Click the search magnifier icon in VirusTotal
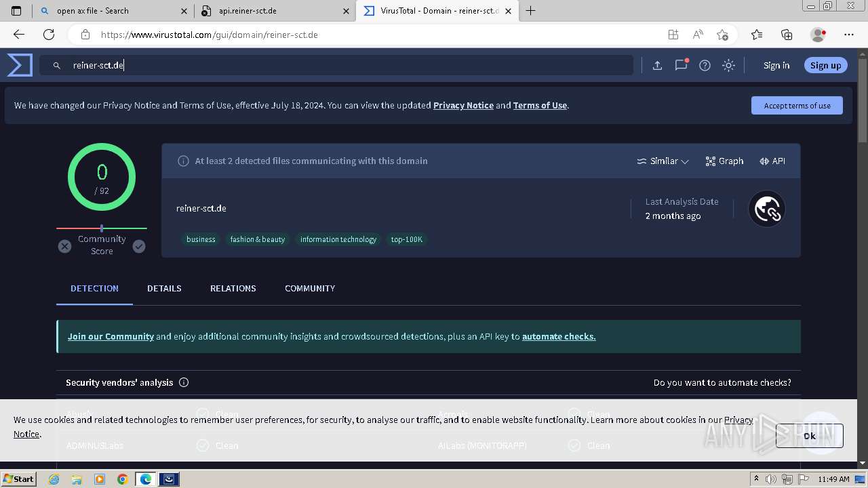The width and height of the screenshot is (868, 488). coord(57,66)
